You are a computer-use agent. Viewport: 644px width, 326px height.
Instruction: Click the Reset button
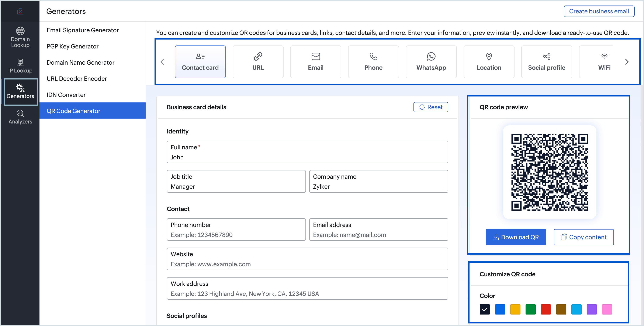coord(431,107)
